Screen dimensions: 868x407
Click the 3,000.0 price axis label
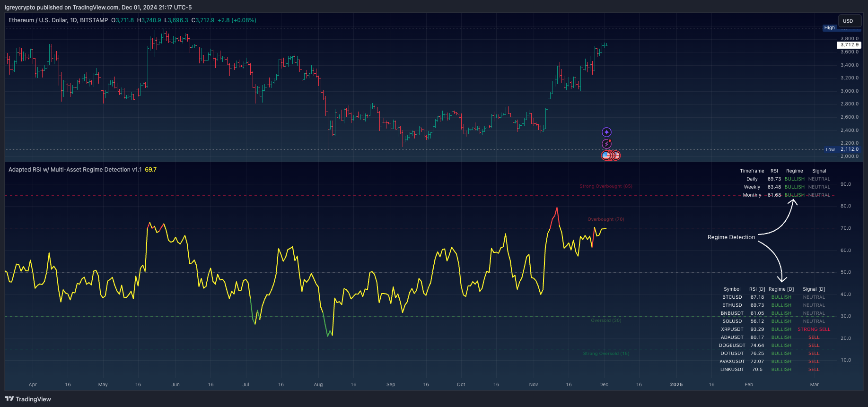point(850,91)
